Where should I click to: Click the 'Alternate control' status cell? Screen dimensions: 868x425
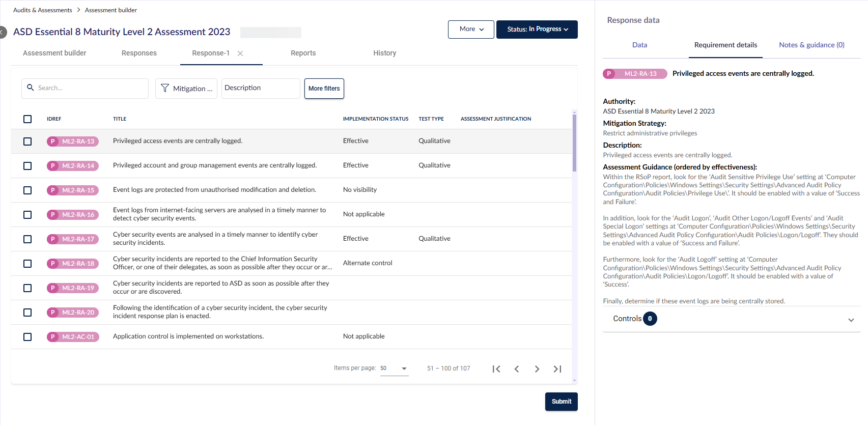(368, 263)
